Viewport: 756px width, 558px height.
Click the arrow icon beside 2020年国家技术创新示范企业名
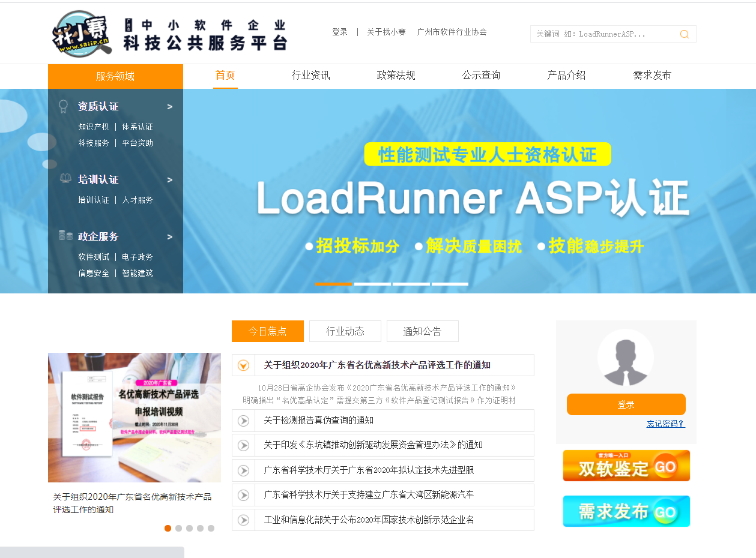(243, 520)
